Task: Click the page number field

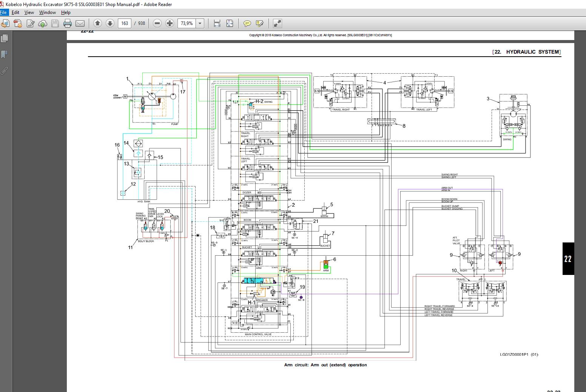Action: pos(125,23)
